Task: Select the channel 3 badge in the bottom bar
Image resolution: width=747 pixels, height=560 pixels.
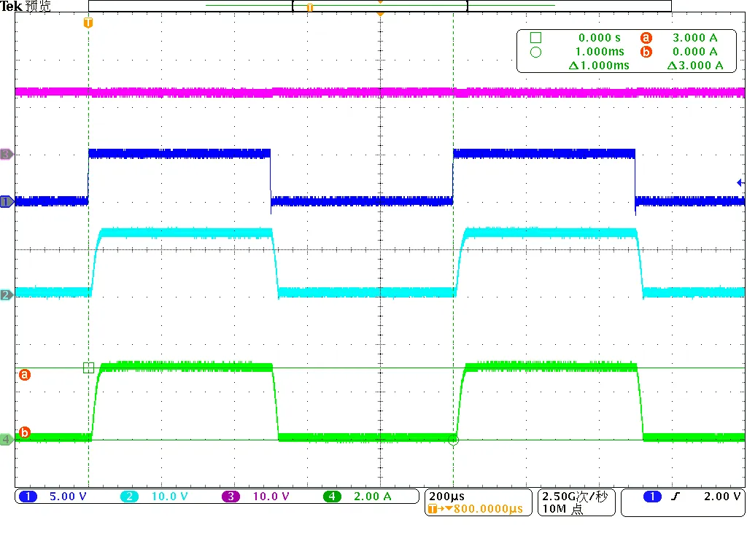Action: tap(231, 497)
